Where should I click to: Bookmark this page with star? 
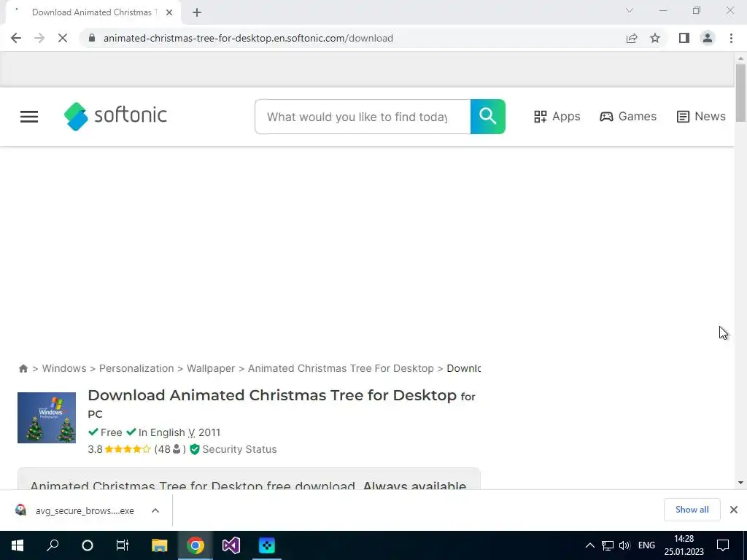(x=655, y=38)
